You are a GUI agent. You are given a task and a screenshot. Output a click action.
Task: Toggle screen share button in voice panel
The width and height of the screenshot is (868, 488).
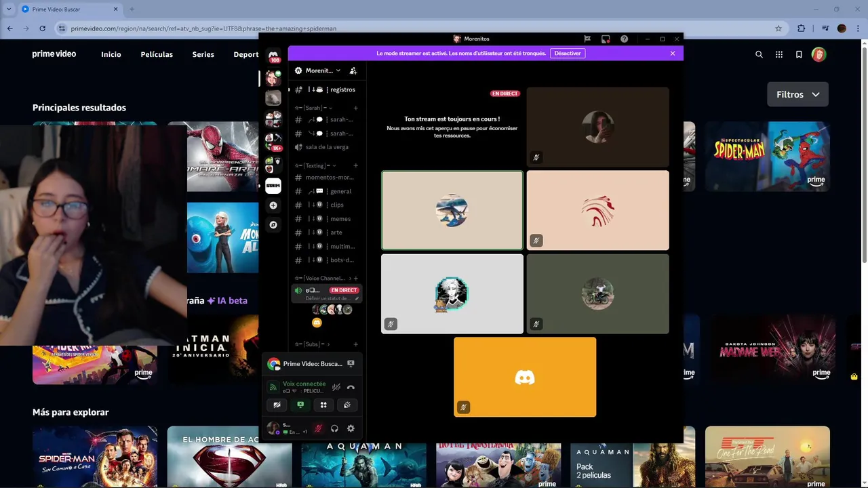pos(300,405)
